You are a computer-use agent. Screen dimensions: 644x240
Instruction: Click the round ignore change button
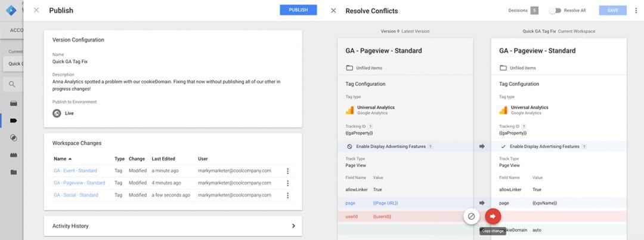[472, 216]
